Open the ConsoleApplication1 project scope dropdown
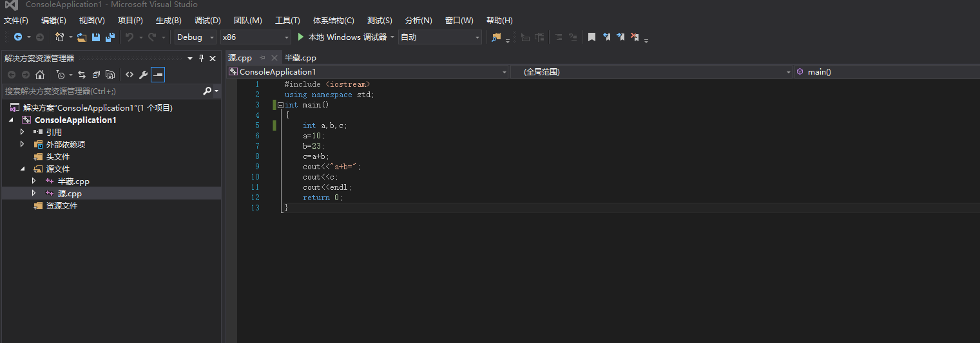The image size is (980, 343). [x=368, y=72]
